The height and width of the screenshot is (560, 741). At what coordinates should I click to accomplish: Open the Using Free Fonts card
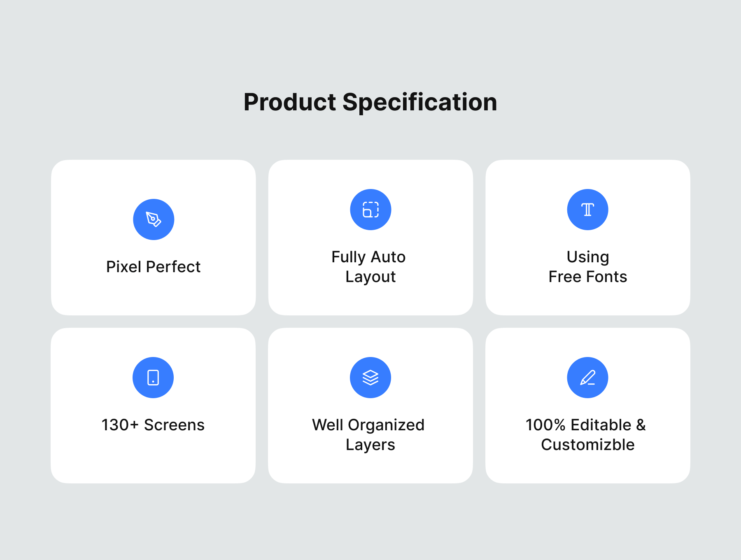[588, 238]
